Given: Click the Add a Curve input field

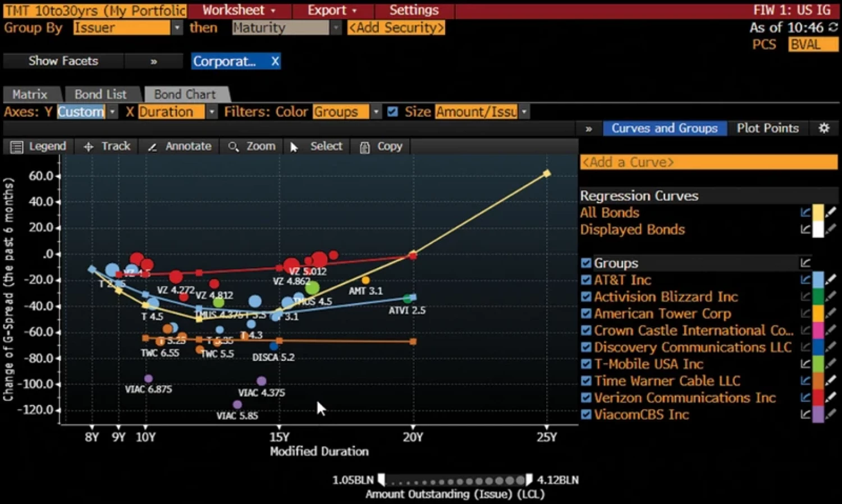Looking at the screenshot, I should click(x=708, y=162).
